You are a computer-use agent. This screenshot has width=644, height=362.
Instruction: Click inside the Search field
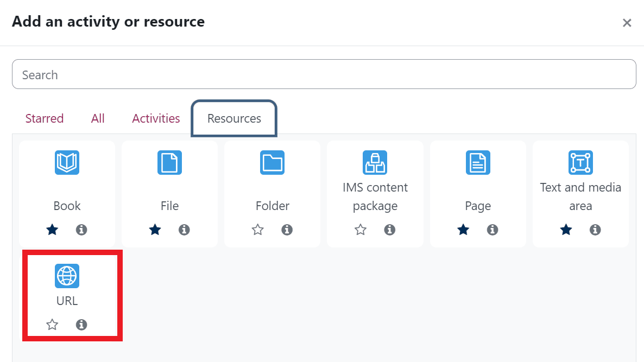(x=324, y=74)
